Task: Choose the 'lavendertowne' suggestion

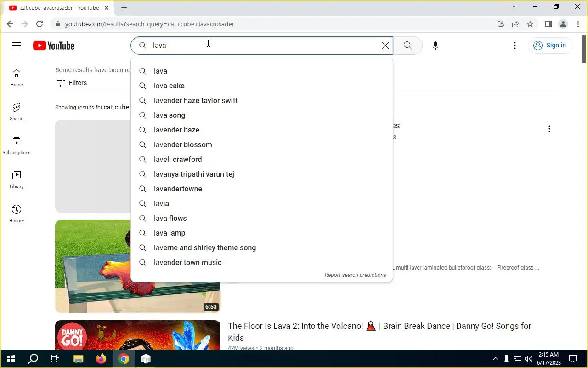Action: coord(262,189)
